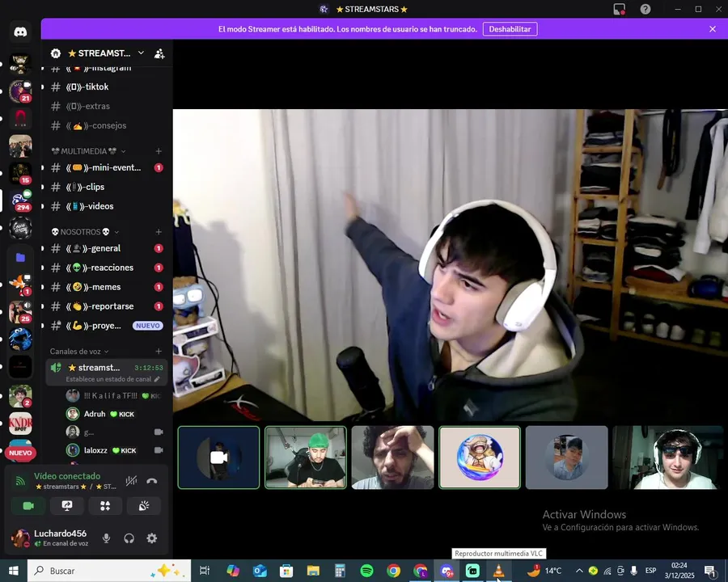This screenshot has height=582, width=728.
Task: Open the proye... channel marked NUEVO
Action: click(106, 326)
